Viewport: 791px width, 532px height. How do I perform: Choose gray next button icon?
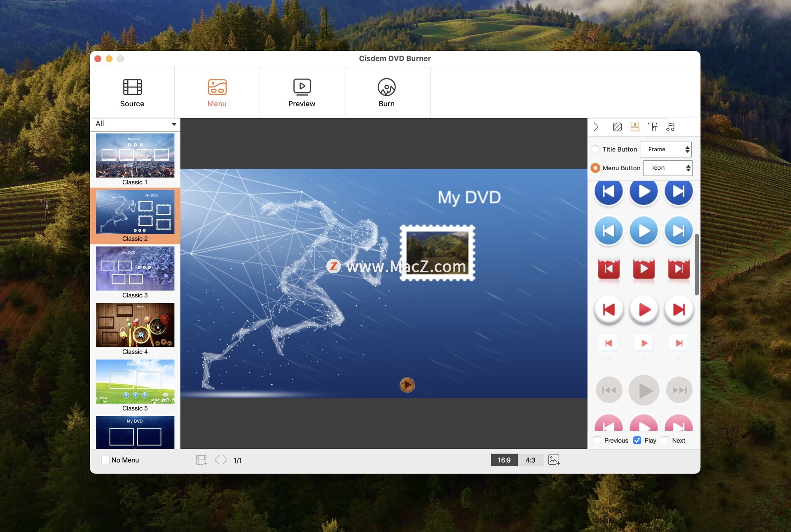(679, 390)
